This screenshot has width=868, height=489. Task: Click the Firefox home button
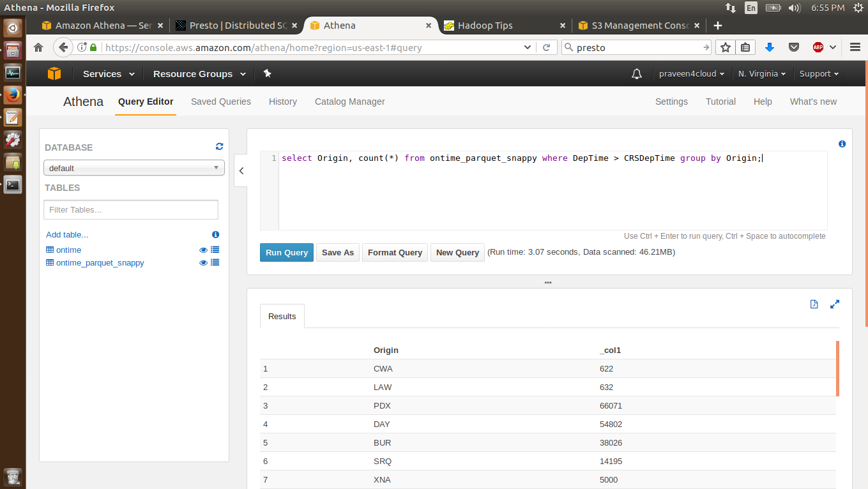click(x=38, y=47)
